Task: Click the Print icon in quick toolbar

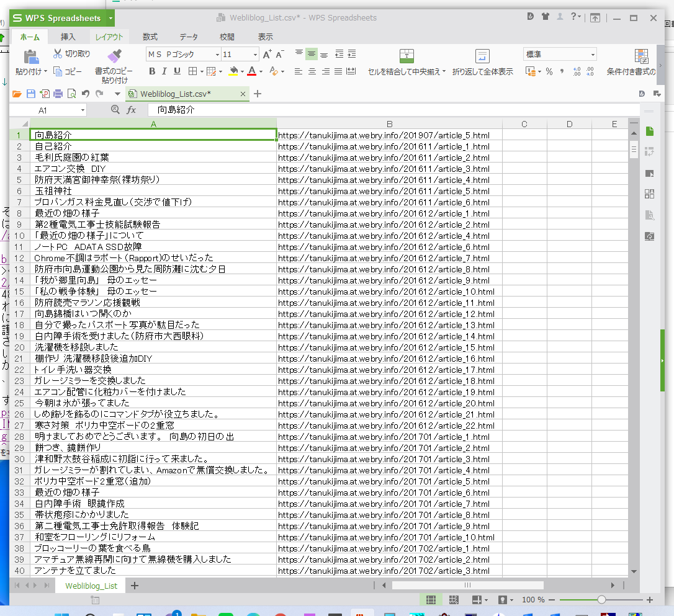Action: (x=58, y=94)
